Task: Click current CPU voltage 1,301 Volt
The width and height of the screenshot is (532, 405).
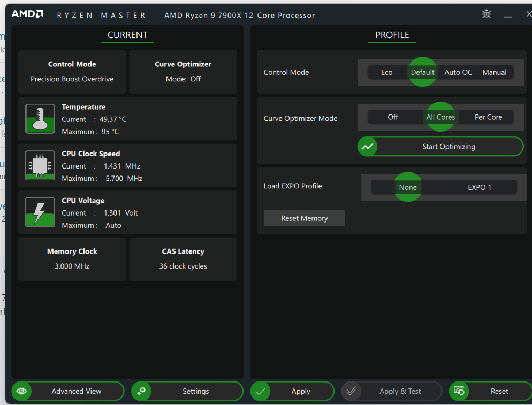Action: 121,213
